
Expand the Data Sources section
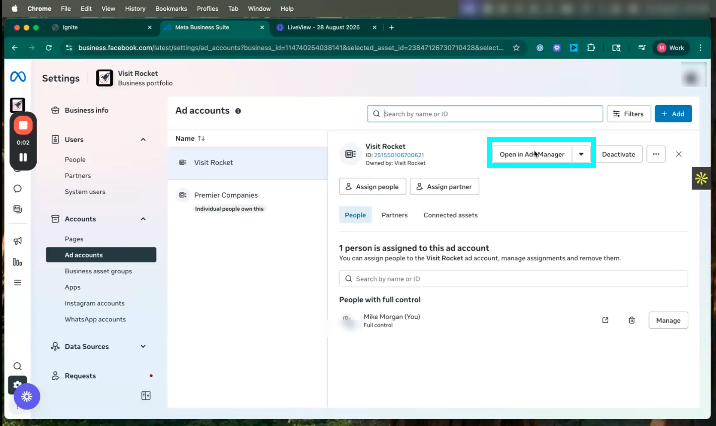(x=143, y=346)
